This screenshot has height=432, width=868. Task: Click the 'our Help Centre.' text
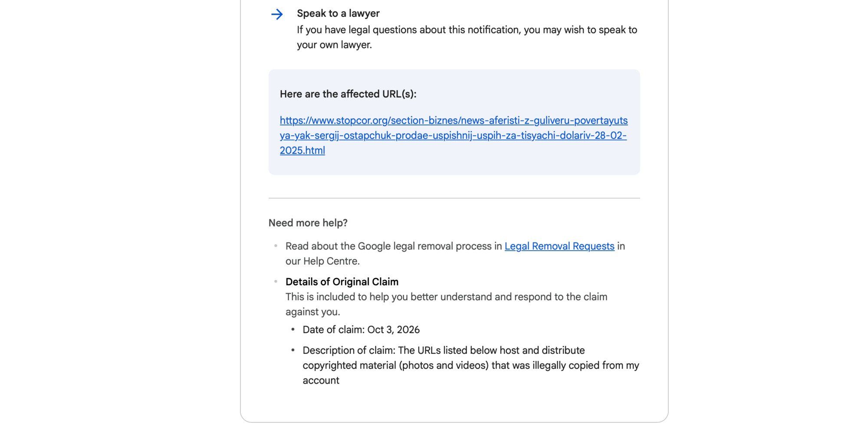click(x=322, y=261)
